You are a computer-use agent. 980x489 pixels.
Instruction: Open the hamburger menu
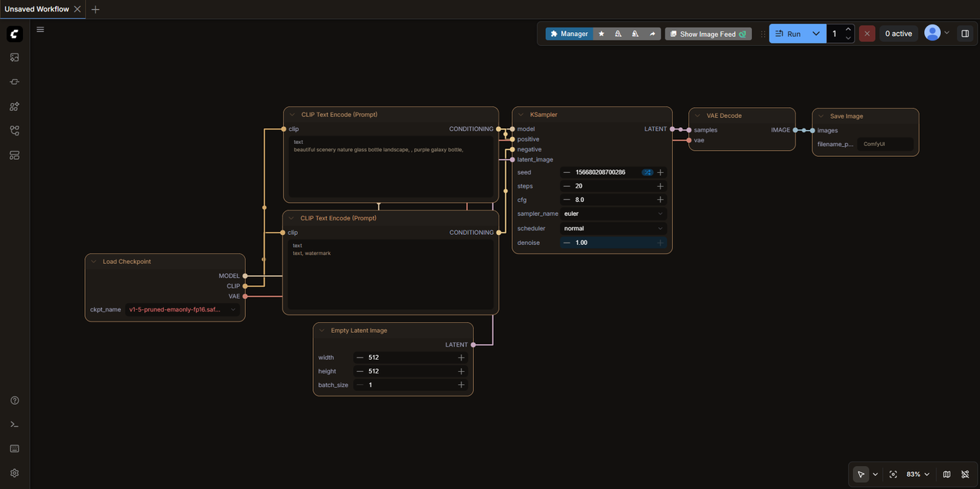point(41,30)
